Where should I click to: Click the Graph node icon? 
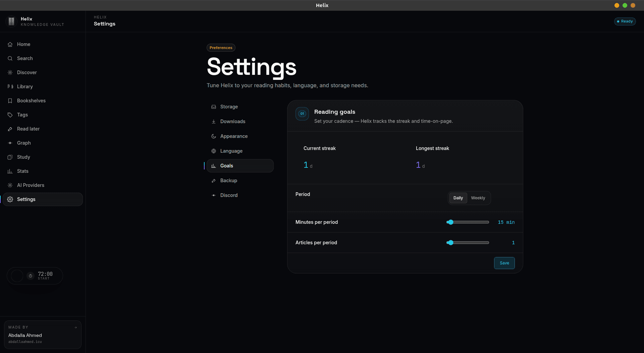10,143
